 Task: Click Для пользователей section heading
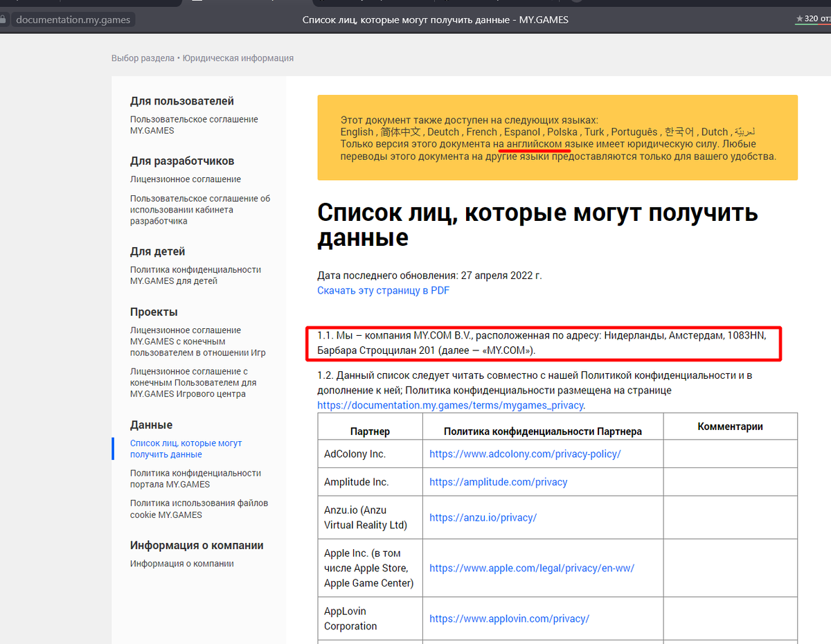pyautogui.click(x=182, y=101)
